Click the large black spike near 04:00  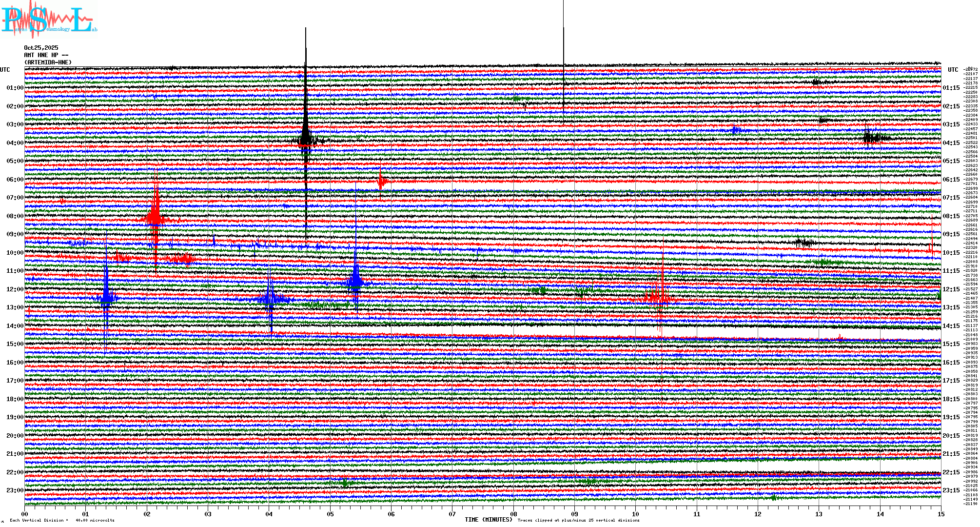tap(306, 139)
